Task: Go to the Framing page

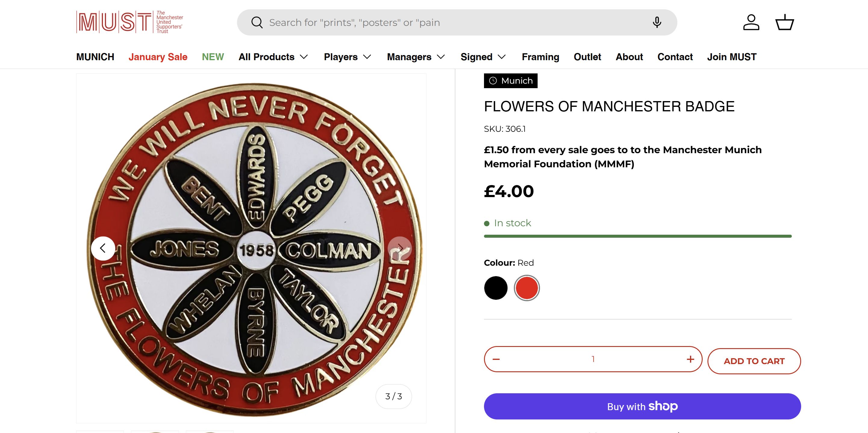Action: tap(540, 57)
